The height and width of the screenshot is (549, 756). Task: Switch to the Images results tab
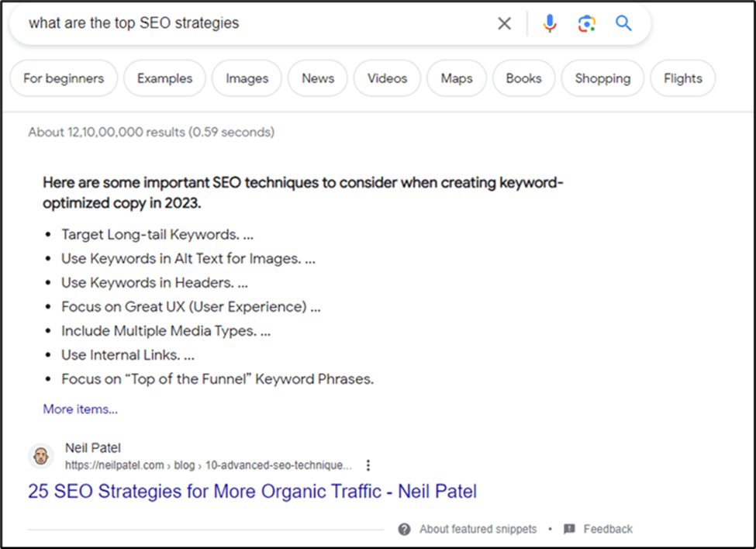tap(247, 78)
